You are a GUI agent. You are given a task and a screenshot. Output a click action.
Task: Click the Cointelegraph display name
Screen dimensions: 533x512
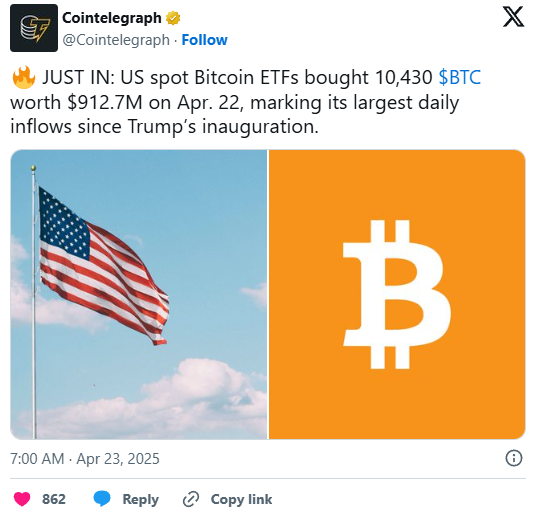(112, 18)
